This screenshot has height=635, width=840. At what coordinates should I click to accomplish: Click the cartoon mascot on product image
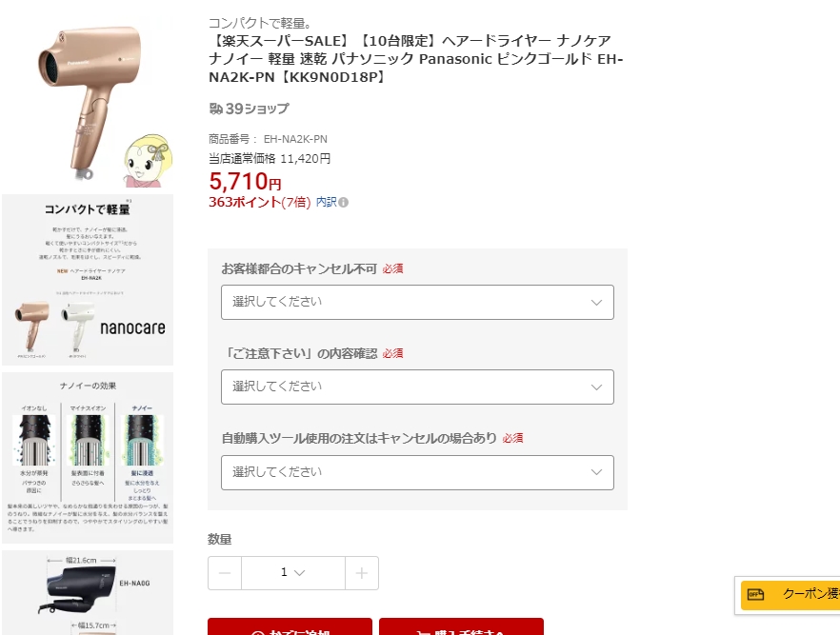tap(148, 161)
